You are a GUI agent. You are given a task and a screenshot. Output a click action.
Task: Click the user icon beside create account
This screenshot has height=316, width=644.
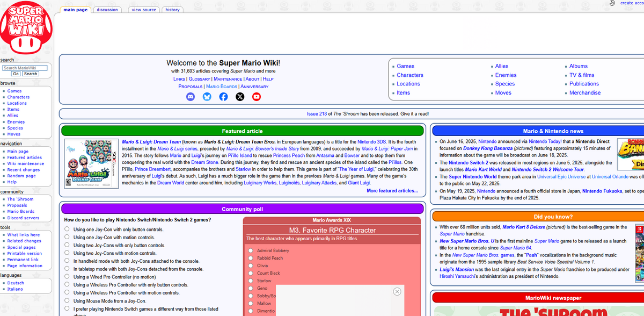(x=612, y=3)
